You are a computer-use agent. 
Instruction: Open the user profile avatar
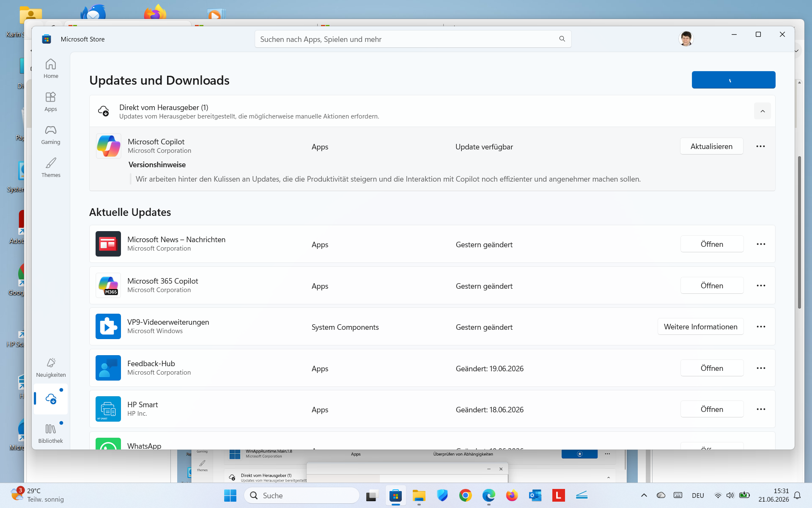pos(686,39)
